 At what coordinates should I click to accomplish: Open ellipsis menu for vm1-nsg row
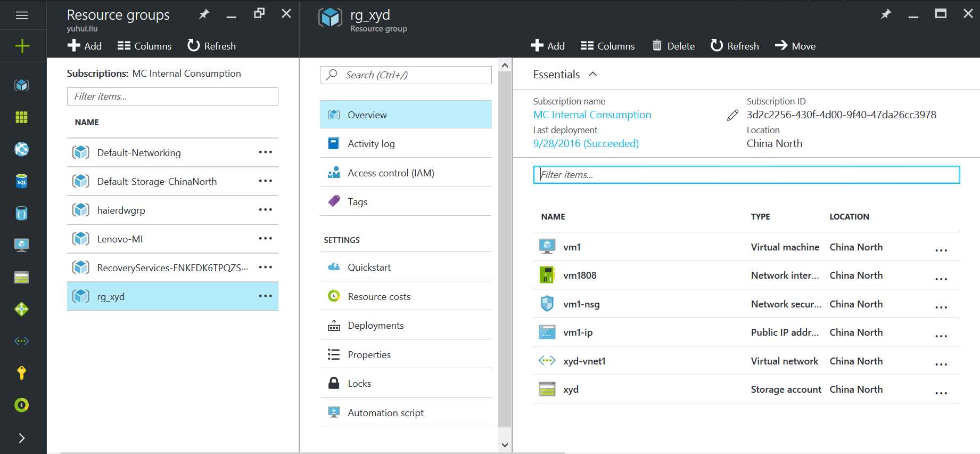941,307
